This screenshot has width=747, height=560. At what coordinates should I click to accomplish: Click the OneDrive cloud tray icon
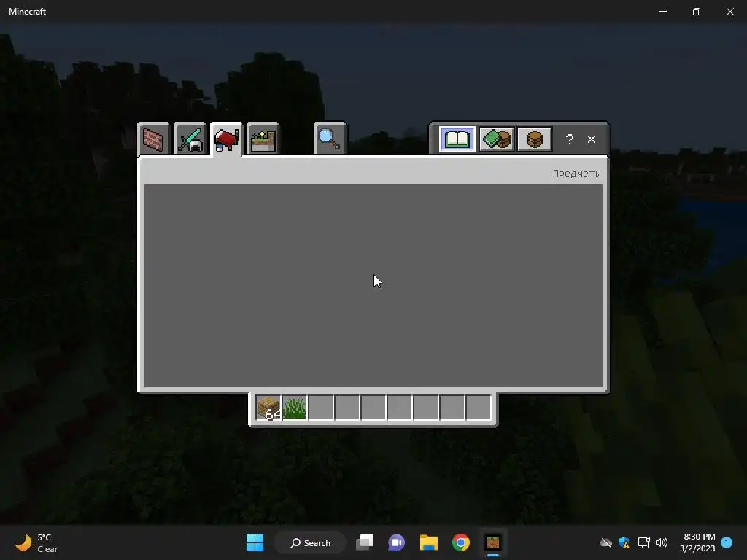[x=606, y=542]
